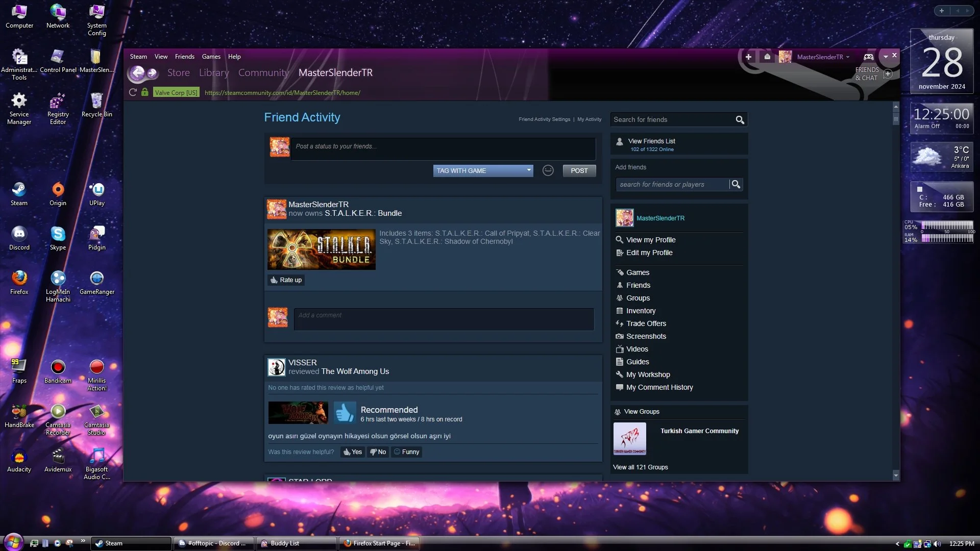
Task: Open Origin desktop shortcut
Action: (58, 194)
